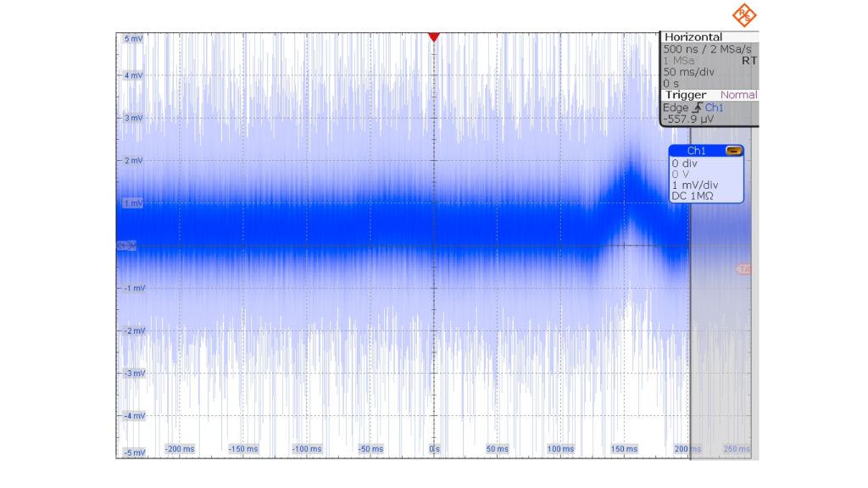Click the Rohde & Schwarz logo icon

[x=744, y=14]
